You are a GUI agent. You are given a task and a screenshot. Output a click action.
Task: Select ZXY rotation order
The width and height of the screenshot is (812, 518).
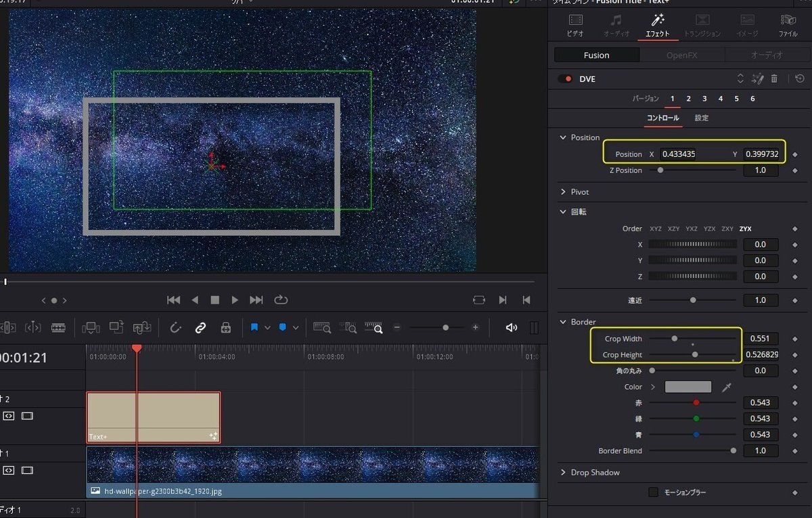click(x=728, y=229)
